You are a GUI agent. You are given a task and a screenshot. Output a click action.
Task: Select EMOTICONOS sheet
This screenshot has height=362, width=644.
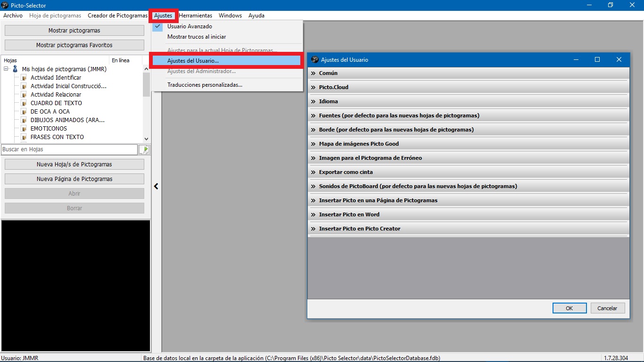(x=49, y=128)
